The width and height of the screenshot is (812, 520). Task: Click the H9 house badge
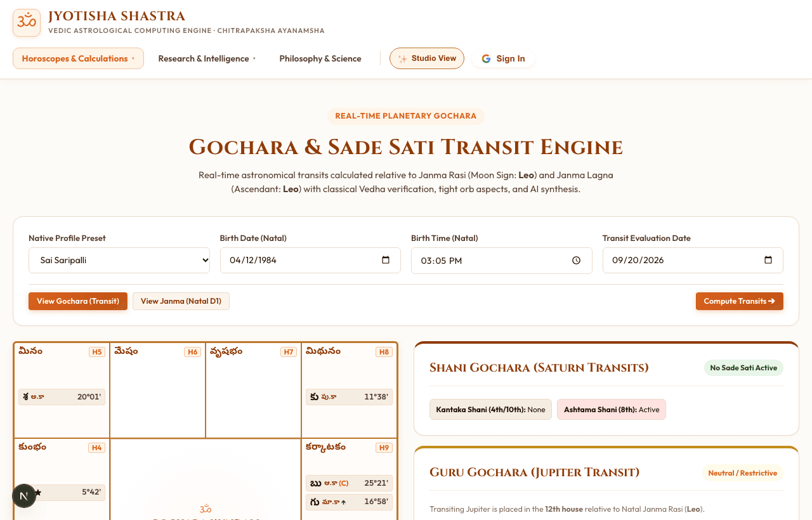(384, 448)
